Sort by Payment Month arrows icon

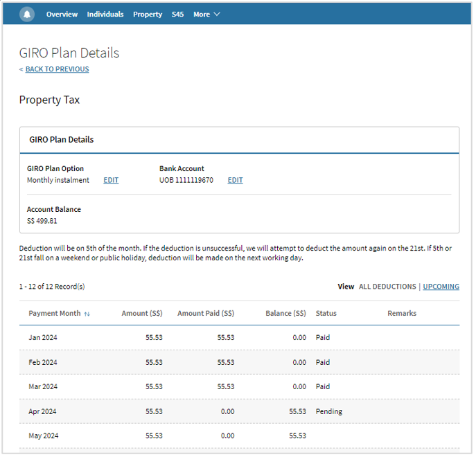pyautogui.click(x=87, y=314)
